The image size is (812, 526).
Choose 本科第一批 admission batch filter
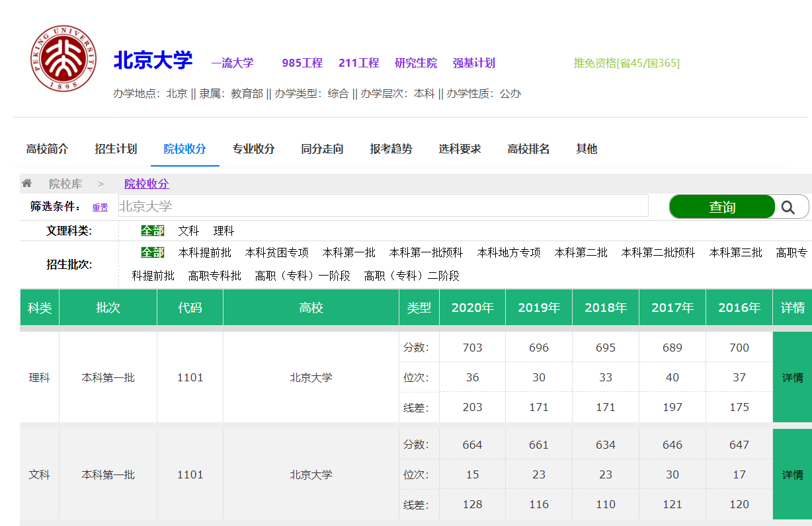[x=348, y=252]
